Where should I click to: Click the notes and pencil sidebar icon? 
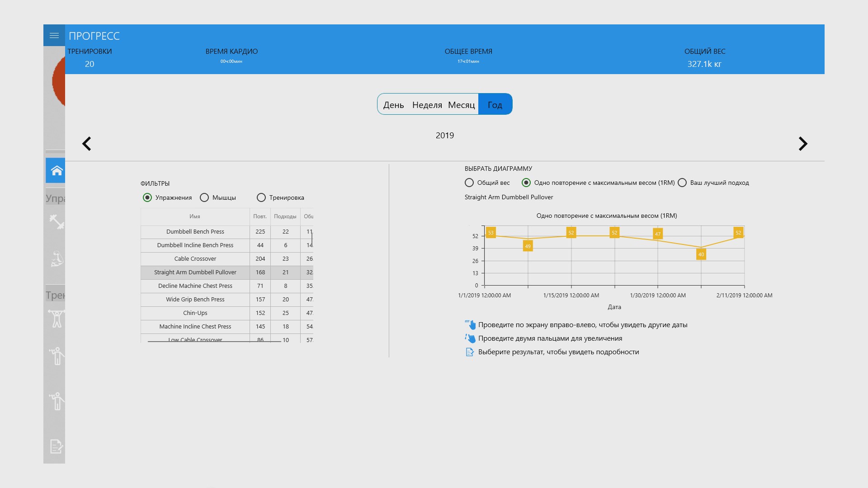pyautogui.click(x=57, y=446)
